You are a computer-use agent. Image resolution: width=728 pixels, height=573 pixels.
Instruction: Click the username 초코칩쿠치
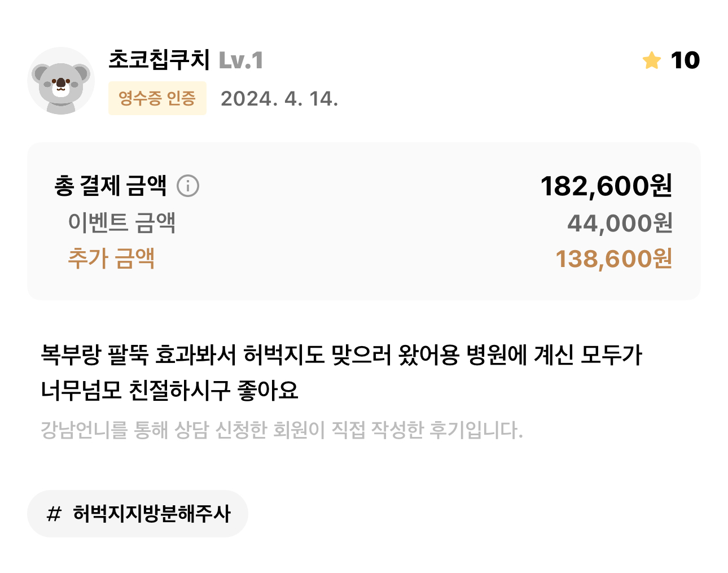click(x=159, y=60)
